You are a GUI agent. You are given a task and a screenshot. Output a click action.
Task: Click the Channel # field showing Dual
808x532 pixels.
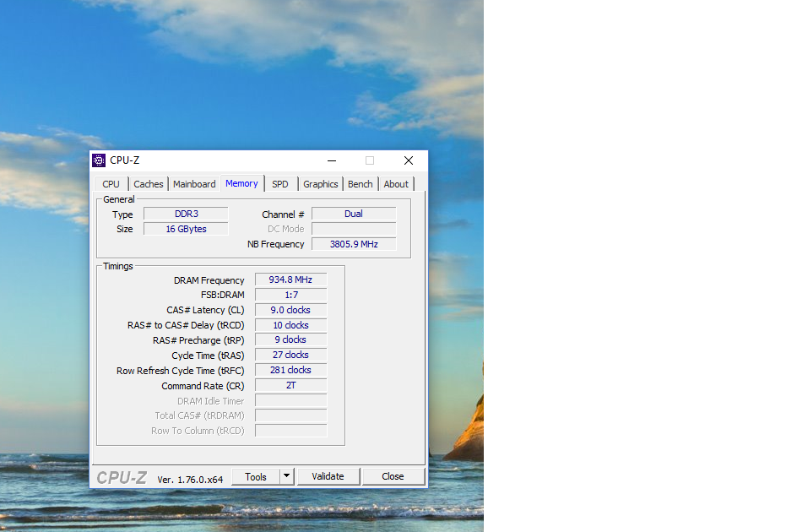point(354,214)
